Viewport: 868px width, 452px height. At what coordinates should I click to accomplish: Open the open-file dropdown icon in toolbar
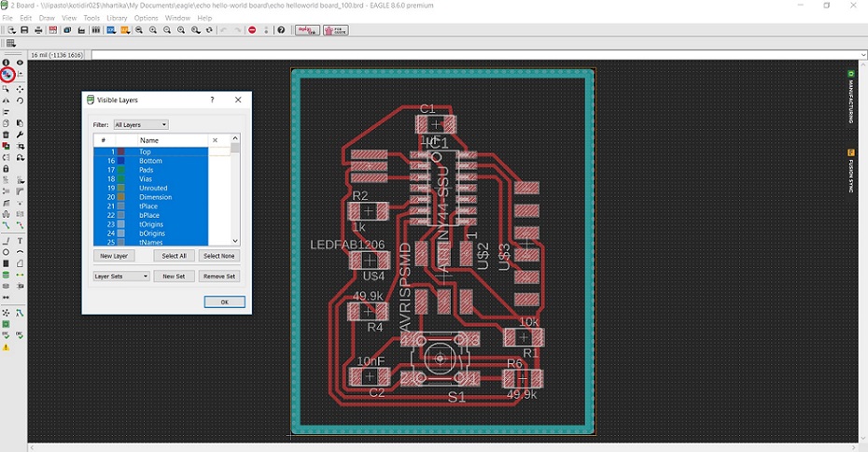11,30
